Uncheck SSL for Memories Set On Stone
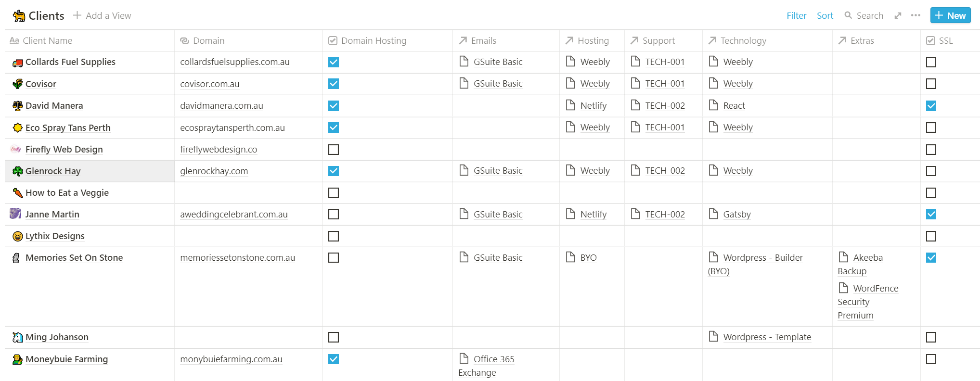Image resolution: width=980 pixels, height=381 pixels. (x=931, y=258)
